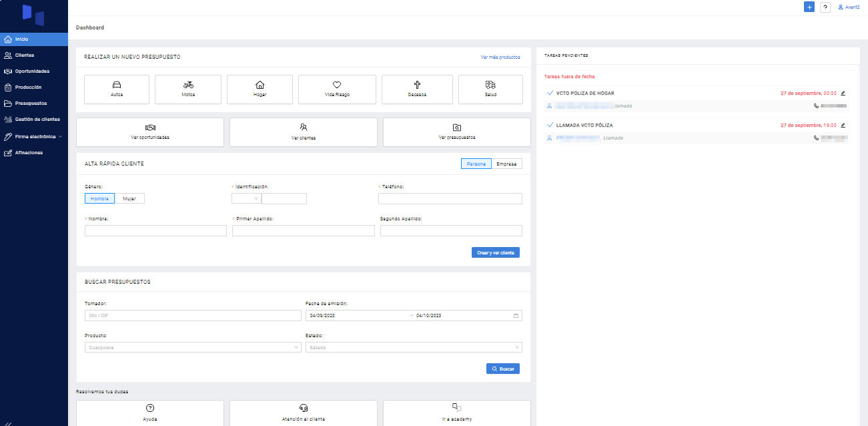This screenshot has width=868, height=426.
Task: Click phone icon in LLAMADA VCTO PÓLIZA task
Action: (x=816, y=138)
